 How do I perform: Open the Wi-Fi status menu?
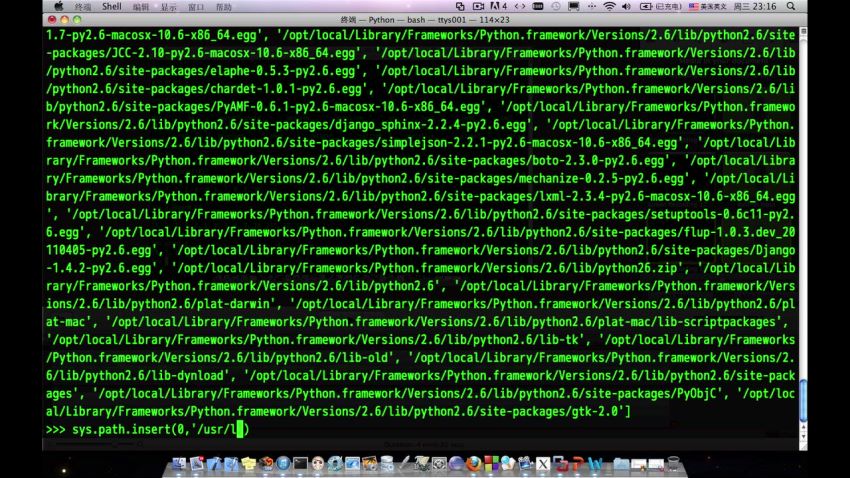tap(609, 6)
